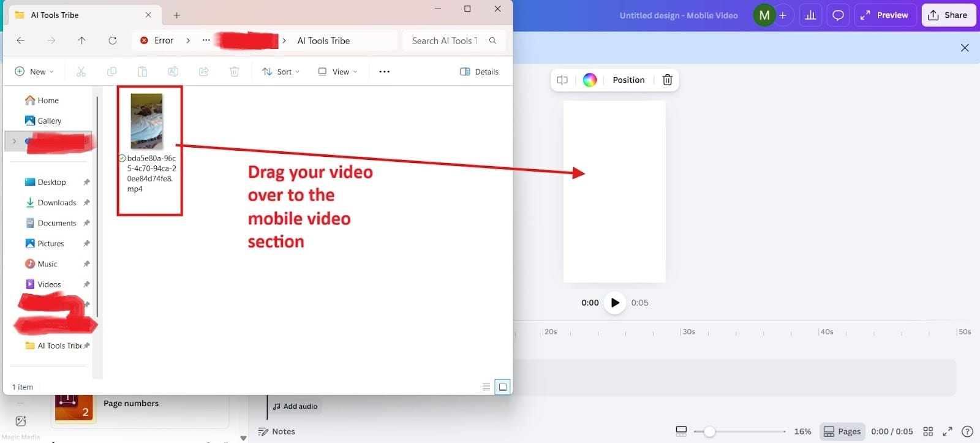The width and height of the screenshot is (980, 443).
Task: Go back in File Explorer
Action: 21,40
